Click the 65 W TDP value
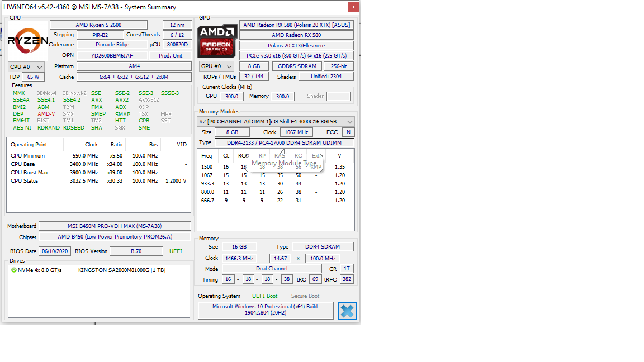Screen dimensions: 644x362 coord(34,77)
